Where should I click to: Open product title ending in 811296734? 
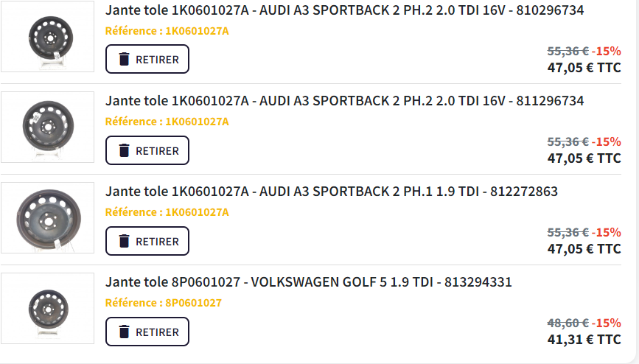(x=344, y=101)
